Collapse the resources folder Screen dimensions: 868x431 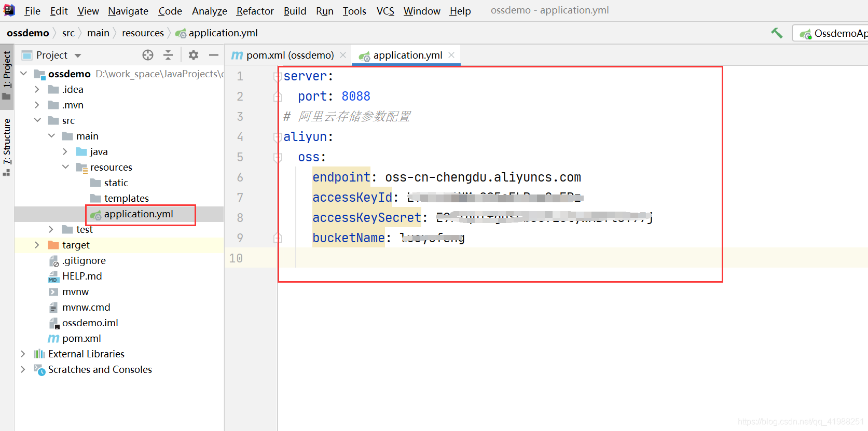[65, 167]
